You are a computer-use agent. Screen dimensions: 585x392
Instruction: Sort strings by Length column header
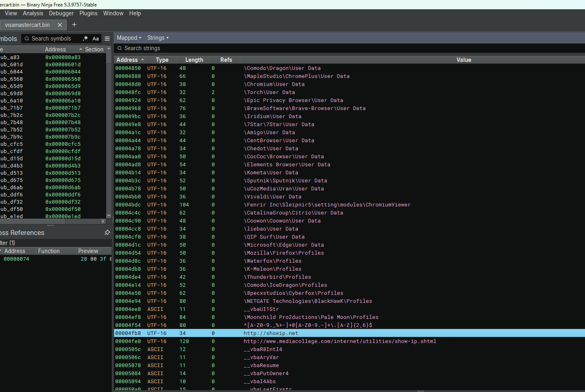pyautogui.click(x=194, y=60)
